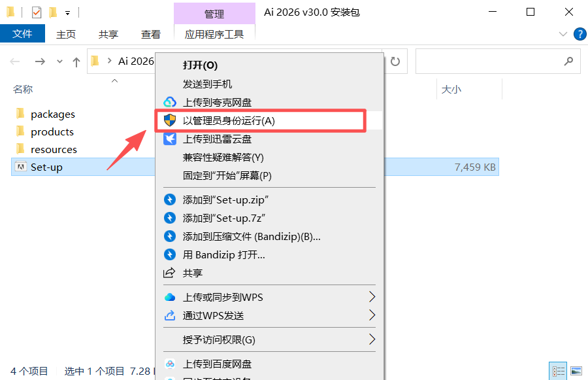
Task: Click the Baidu Netdisk upload icon
Action: pyautogui.click(x=170, y=364)
